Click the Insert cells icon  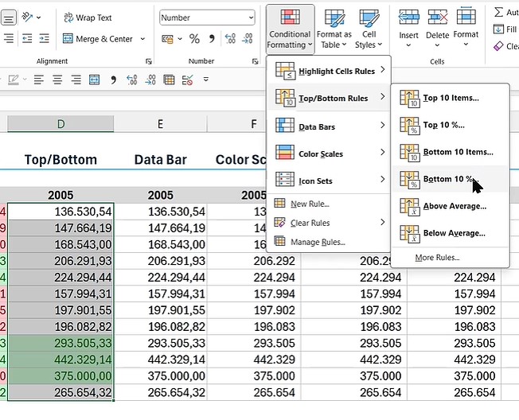point(408,22)
